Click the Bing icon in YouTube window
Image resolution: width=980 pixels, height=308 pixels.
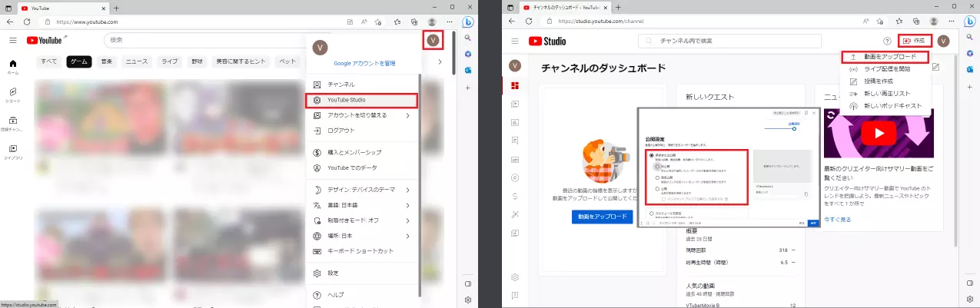pos(467,22)
